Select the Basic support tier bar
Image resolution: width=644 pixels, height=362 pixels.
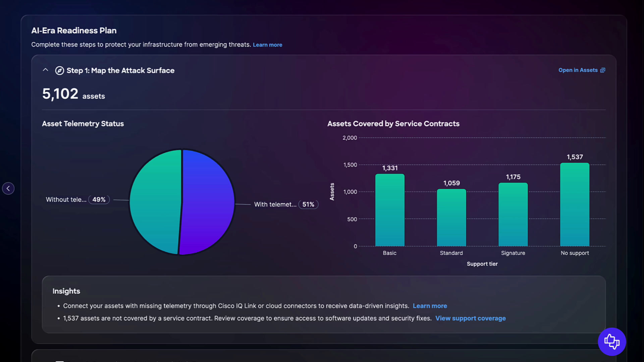click(x=390, y=210)
